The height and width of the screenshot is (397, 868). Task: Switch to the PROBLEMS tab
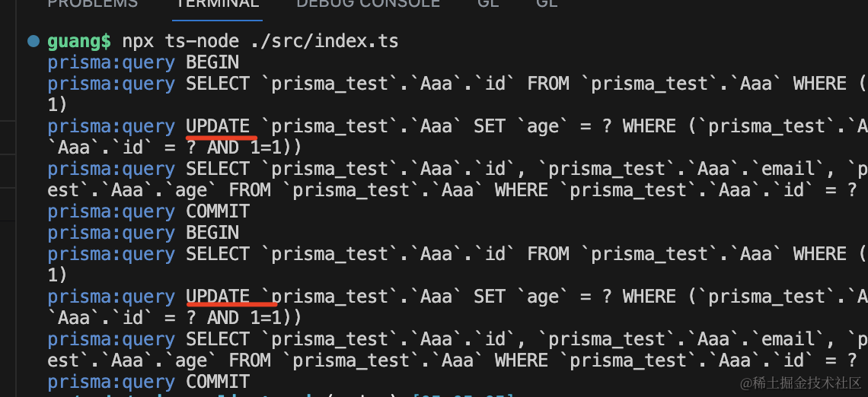92,3
